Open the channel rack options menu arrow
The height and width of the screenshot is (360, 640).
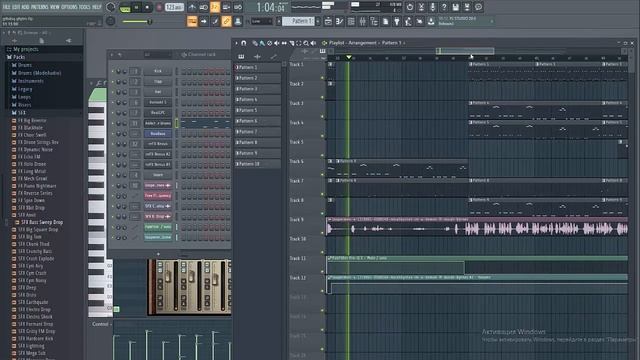[x=112, y=54]
